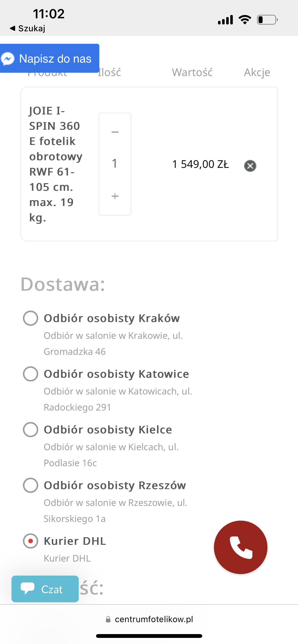The image size is (298, 644).
Task: Tap the battery indicator in status bar
Action: [266, 19]
